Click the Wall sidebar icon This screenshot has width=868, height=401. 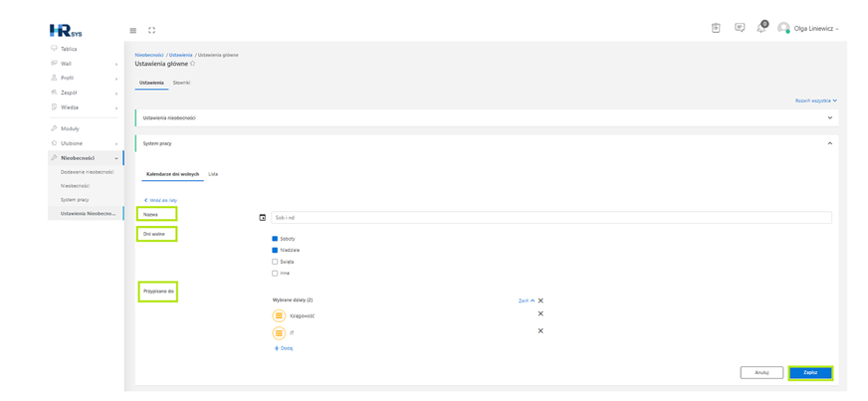(x=54, y=63)
